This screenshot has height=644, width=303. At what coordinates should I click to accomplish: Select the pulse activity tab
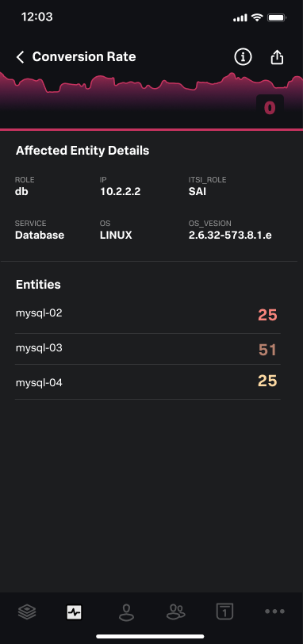(75, 612)
